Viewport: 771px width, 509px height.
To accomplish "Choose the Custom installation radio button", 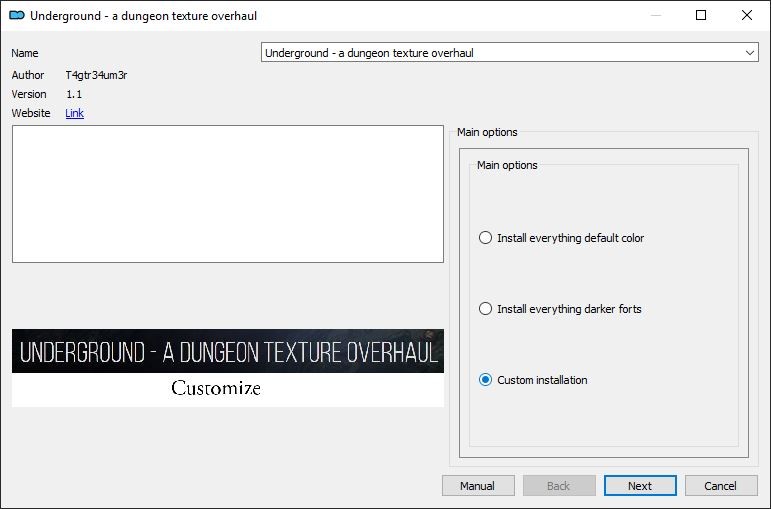I will coord(485,380).
